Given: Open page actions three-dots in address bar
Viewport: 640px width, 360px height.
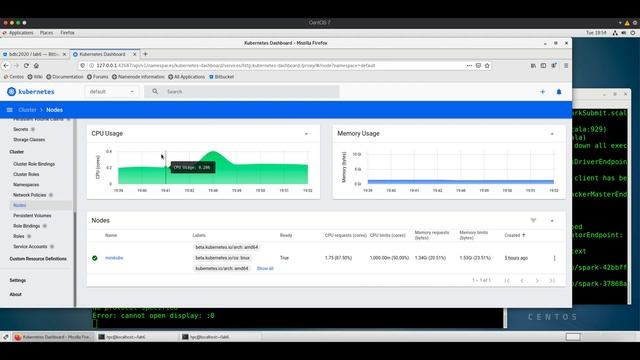Looking at the screenshot, I should point(469,65).
